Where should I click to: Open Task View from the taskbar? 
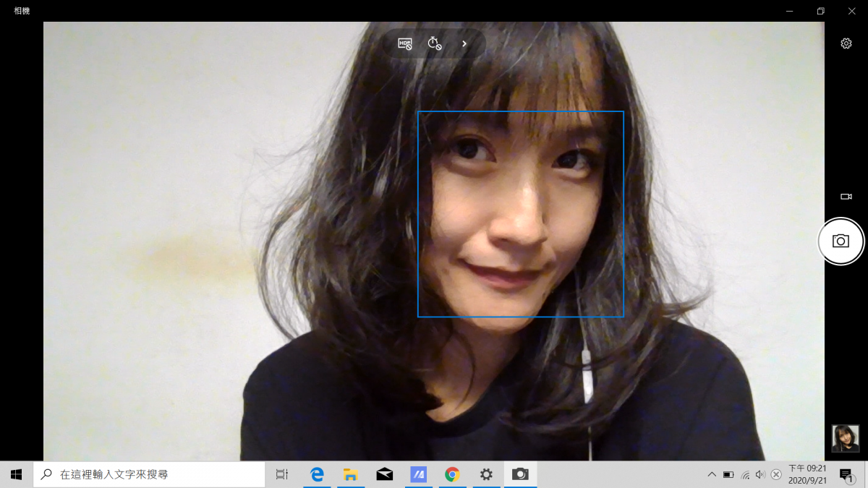pos(282,474)
